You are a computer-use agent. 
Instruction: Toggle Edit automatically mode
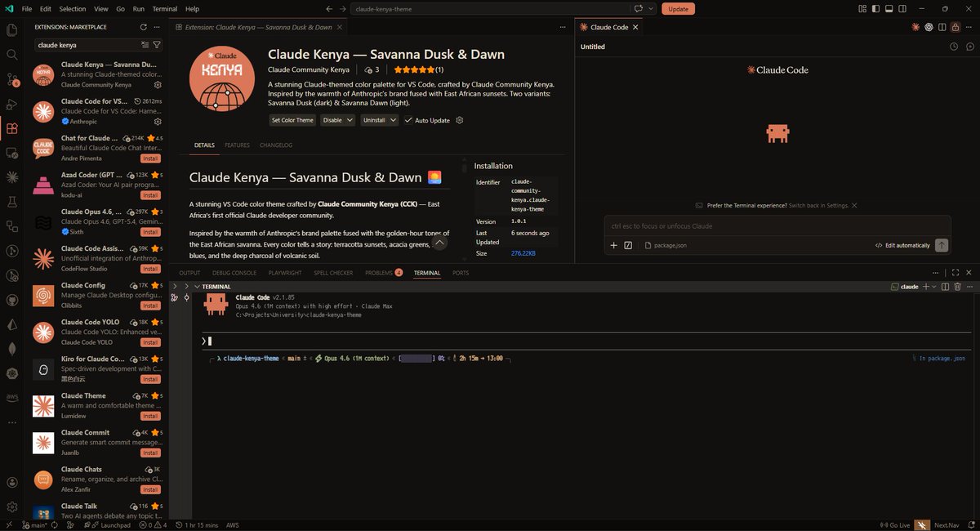coord(902,245)
